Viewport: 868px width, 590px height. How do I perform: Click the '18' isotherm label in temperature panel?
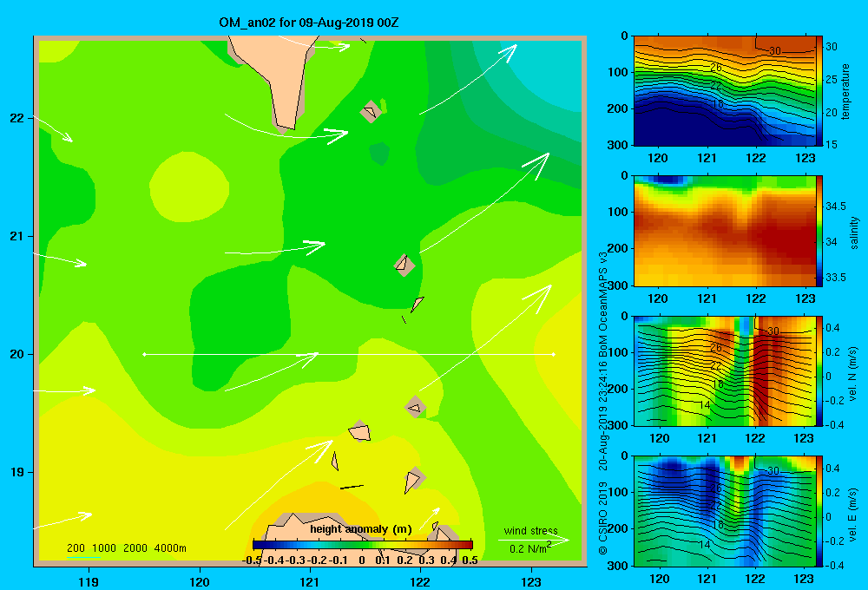718,104
